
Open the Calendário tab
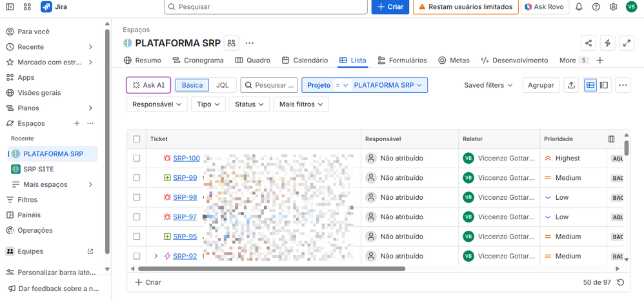[x=305, y=61]
